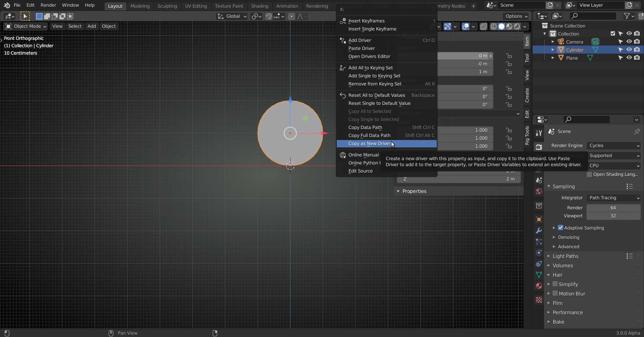The width and height of the screenshot is (644, 337).
Task: Toggle viewport snapping magnet
Action: [x=268, y=16]
